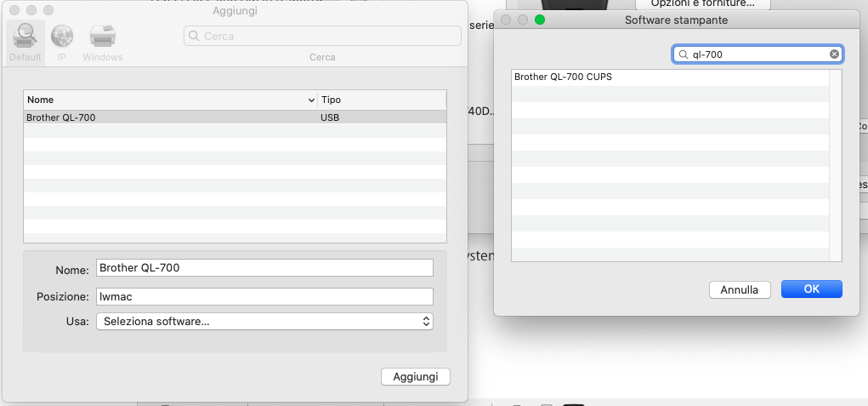Select Brother QL-700 CUPS driver

[670, 77]
